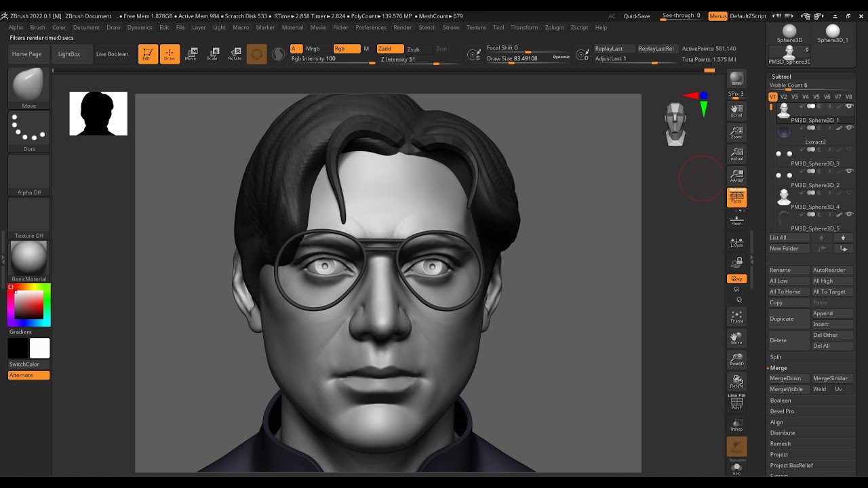
Task: Select the Zoom canvas icon
Action: click(x=736, y=132)
